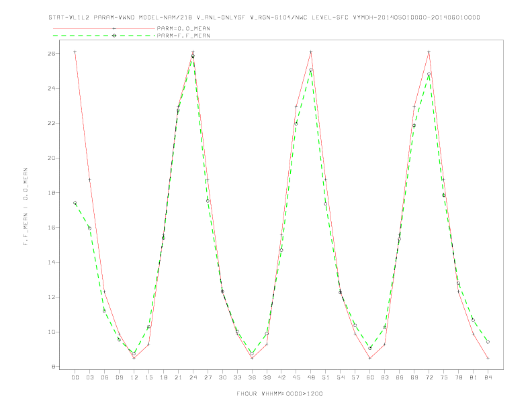Click x-axis tick label 27
This screenshot has height=411, width=532.
click(208, 377)
